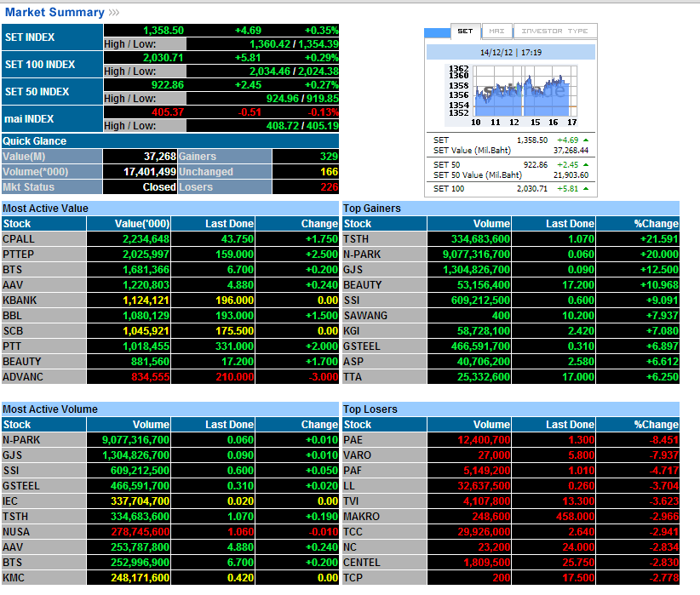Open PTT in Most Active Value
Viewport: 700px width, 595px height.
coord(12,346)
